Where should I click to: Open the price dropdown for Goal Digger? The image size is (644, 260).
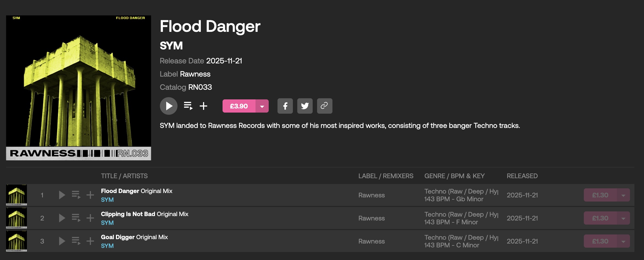pos(623,241)
